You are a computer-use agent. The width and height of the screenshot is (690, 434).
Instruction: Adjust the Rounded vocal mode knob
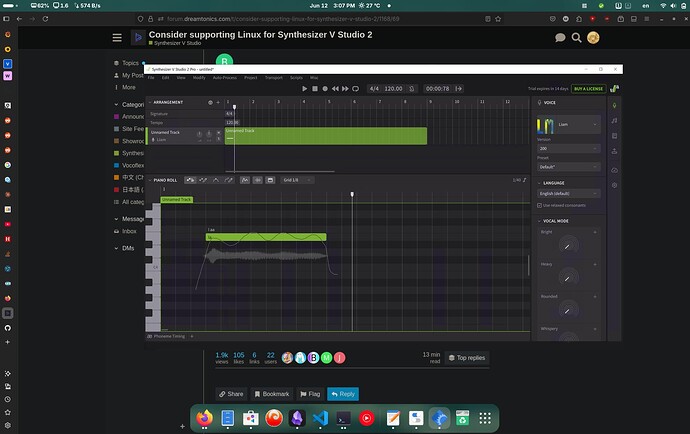point(568,310)
